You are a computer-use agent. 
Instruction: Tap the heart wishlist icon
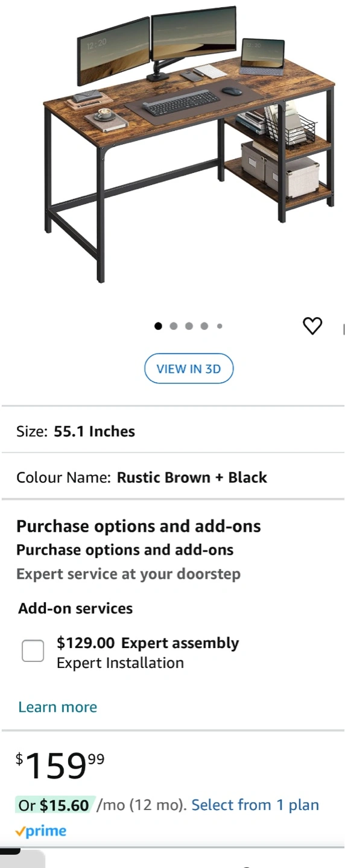[312, 326]
